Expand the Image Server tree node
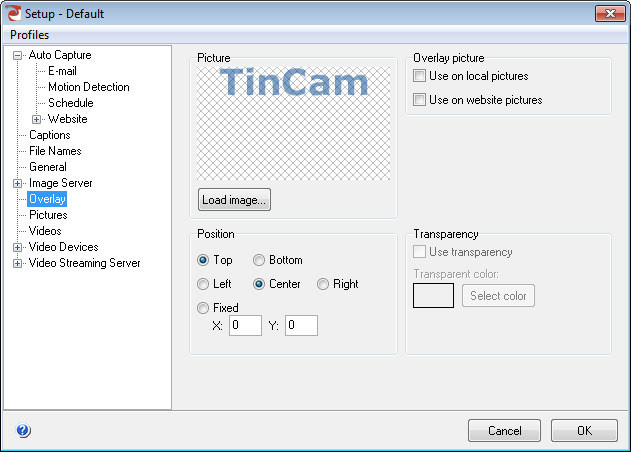 17,184
